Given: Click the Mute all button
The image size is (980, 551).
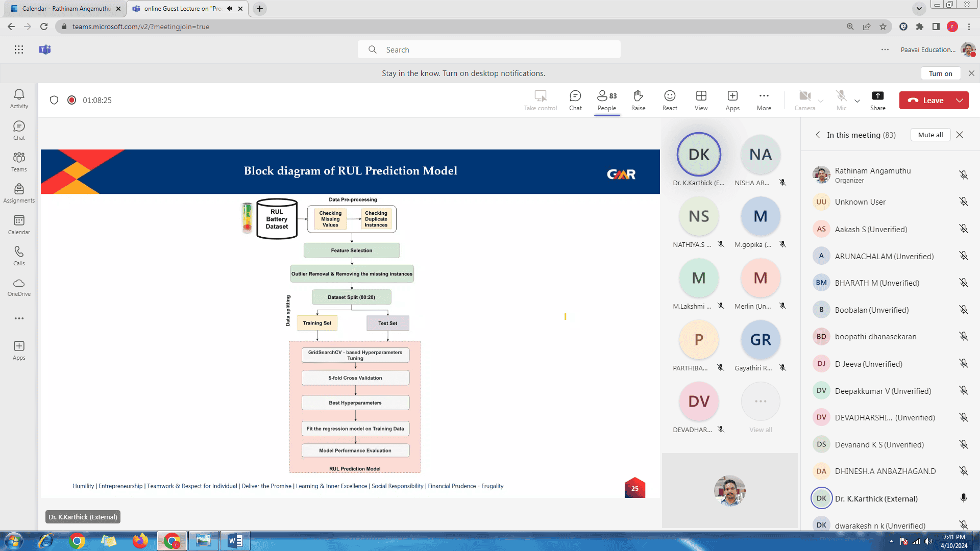Looking at the screenshot, I should 930,135.
